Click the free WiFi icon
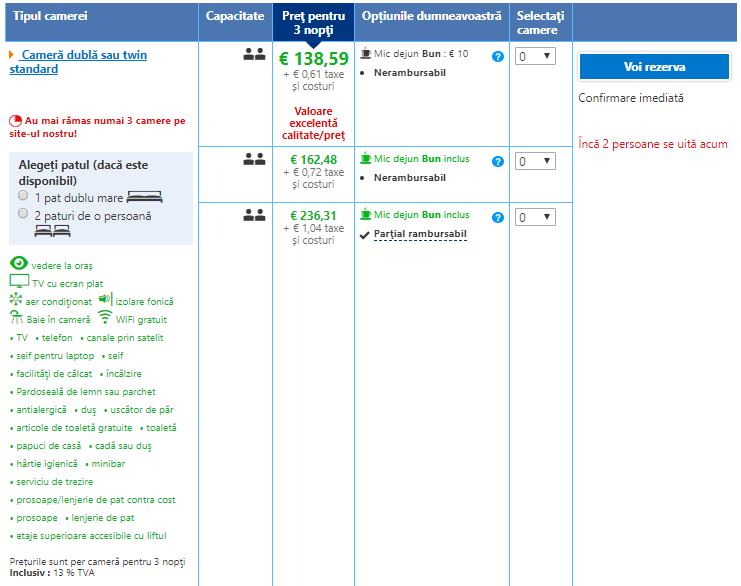The height and width of the screenshot is (586, 741). pyautogui.click(x=105, y=318)
